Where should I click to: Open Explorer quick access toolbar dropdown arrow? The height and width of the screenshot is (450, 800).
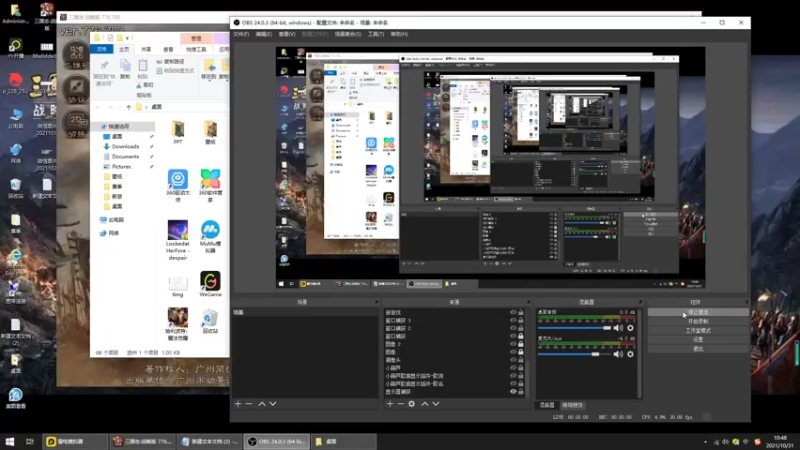coord(128,38)
